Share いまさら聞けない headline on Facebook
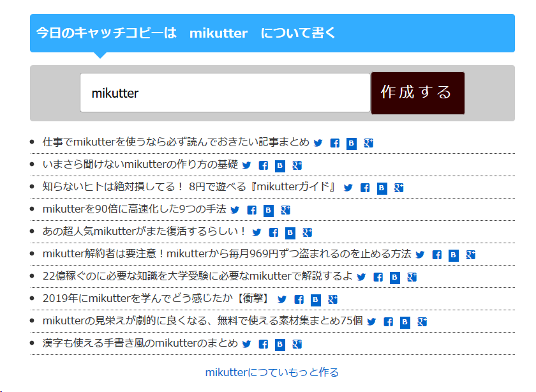Screen dimensions: 536x392 264,166
